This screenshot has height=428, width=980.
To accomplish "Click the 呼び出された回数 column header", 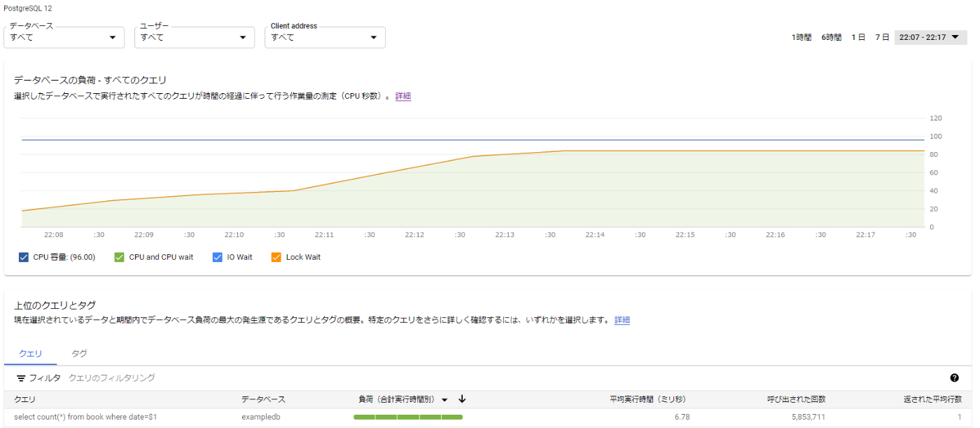I will pos(796,399).
